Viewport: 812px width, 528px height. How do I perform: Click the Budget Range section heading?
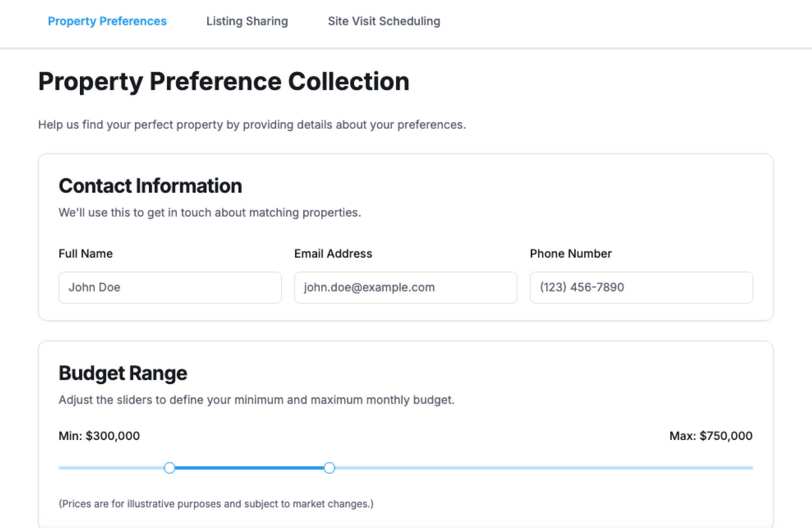pyautogui.click(x=123, y=373)
